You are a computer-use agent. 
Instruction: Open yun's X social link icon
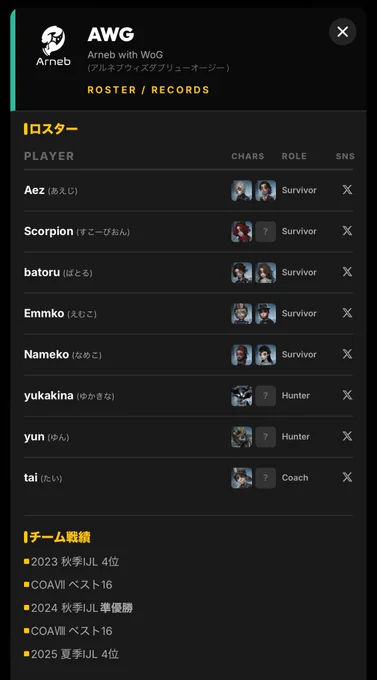[x=347, y=436]
